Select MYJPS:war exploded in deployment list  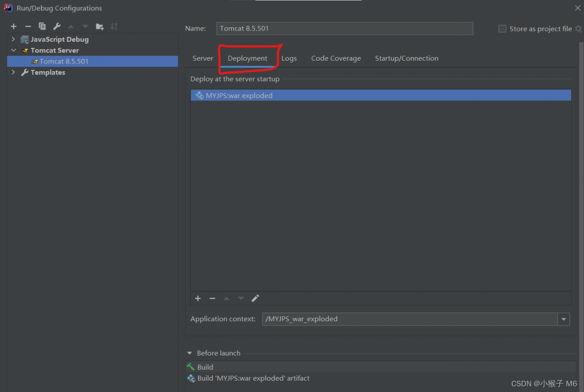(x=381, y=95)
